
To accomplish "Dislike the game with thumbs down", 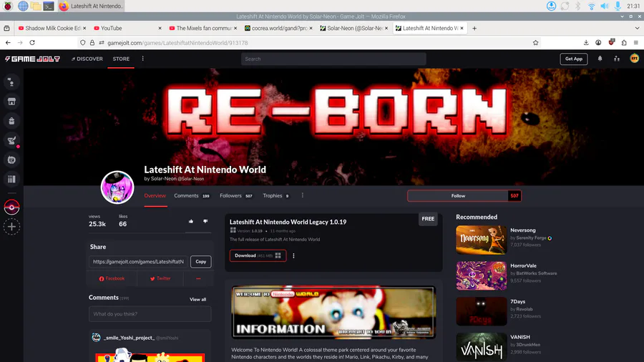I will 205,221.
